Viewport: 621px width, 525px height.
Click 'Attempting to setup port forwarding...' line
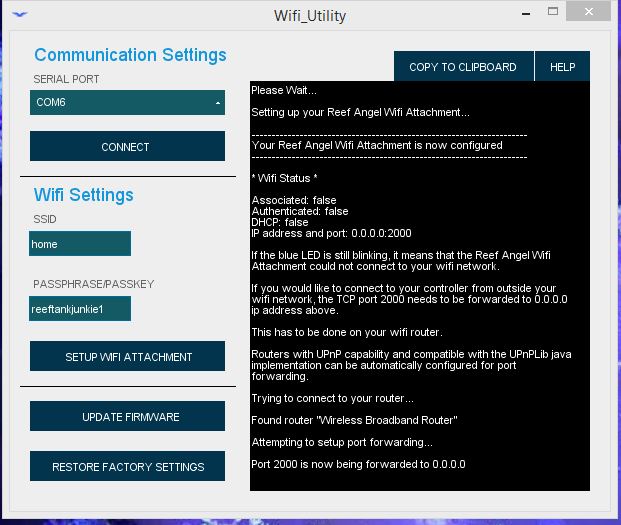[342, 442]
